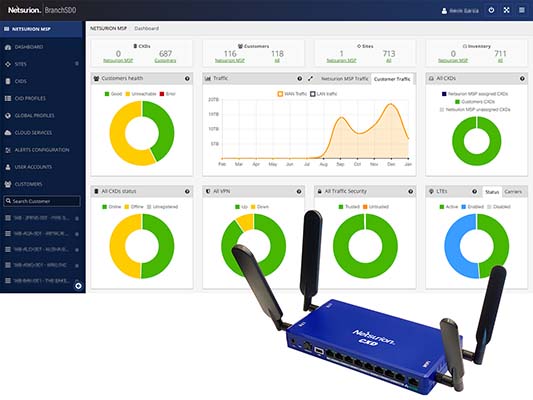
Task: Open the hamburger menu in top bar
Action: point(522,10)
